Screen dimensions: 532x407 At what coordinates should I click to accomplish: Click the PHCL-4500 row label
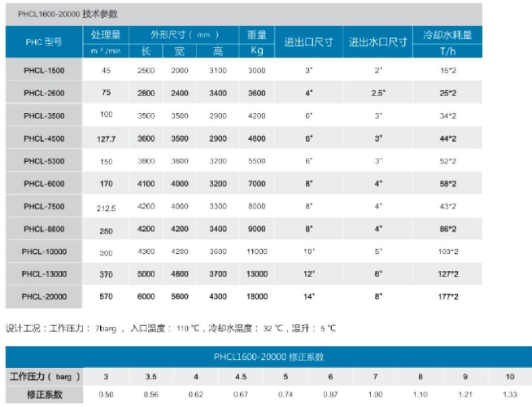[x=45, y=138]
